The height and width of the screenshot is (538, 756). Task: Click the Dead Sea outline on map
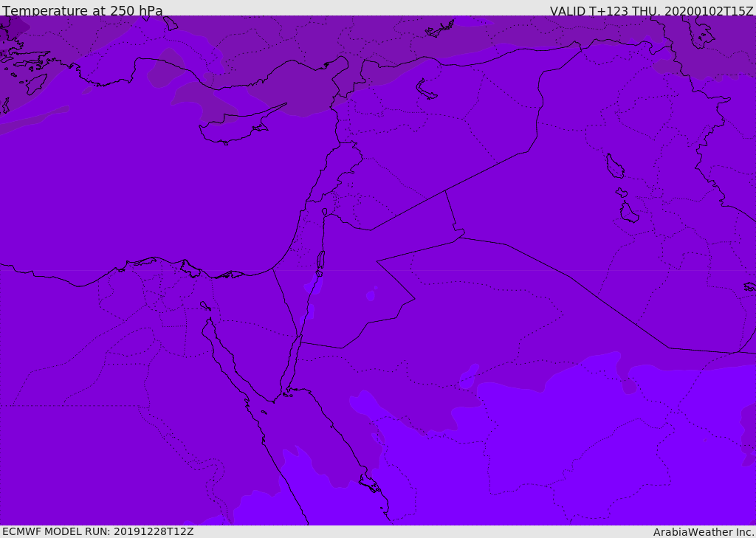(x=320, y=261)
